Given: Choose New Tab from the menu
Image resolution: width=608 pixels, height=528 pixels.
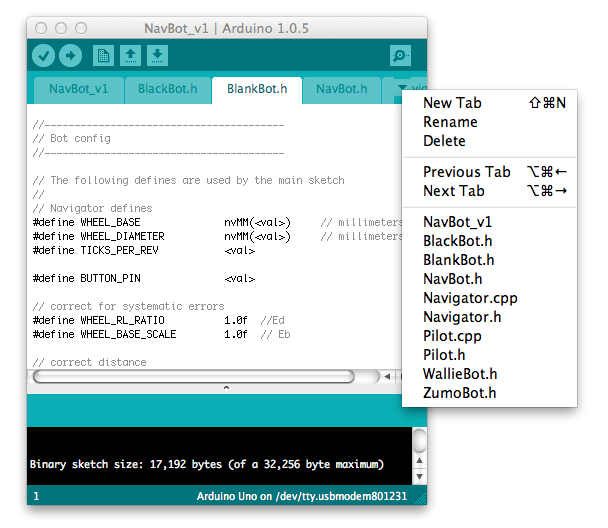Looking at the screenshot, I should click(x=489, y=103).
